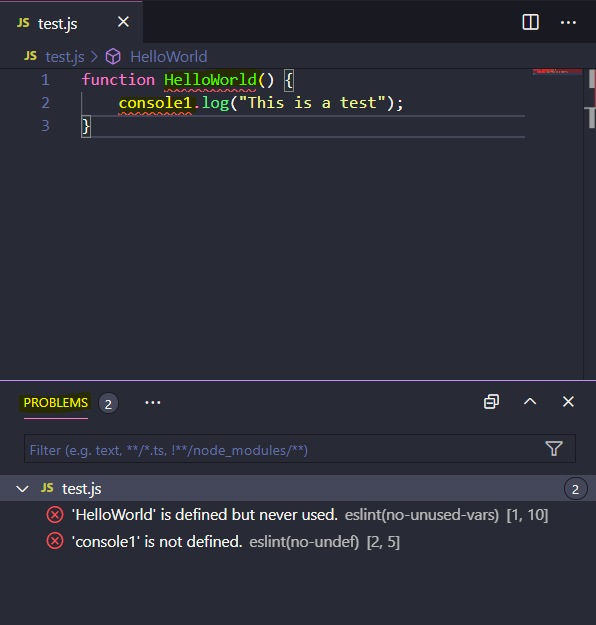Maximize the panel with up chevron

coord(530,401)
